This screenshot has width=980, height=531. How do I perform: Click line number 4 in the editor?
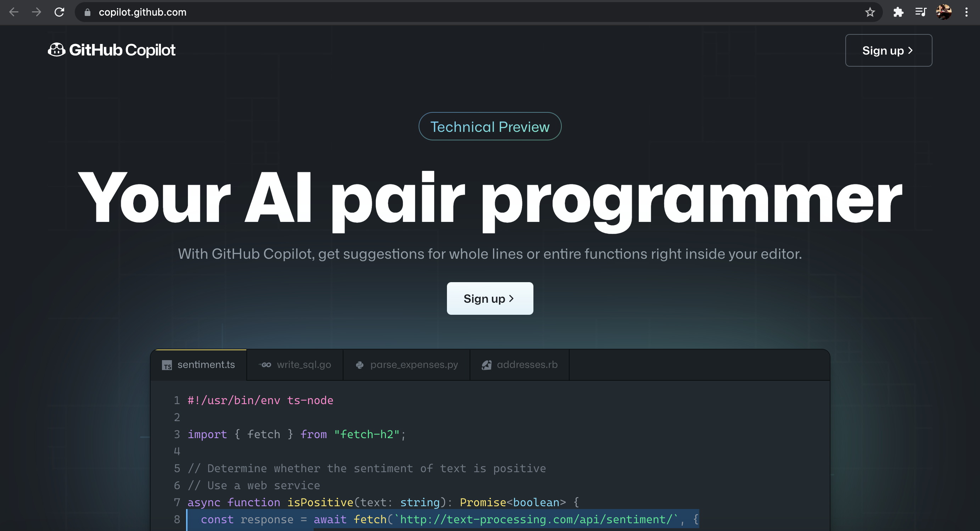(x=177, y=452)
